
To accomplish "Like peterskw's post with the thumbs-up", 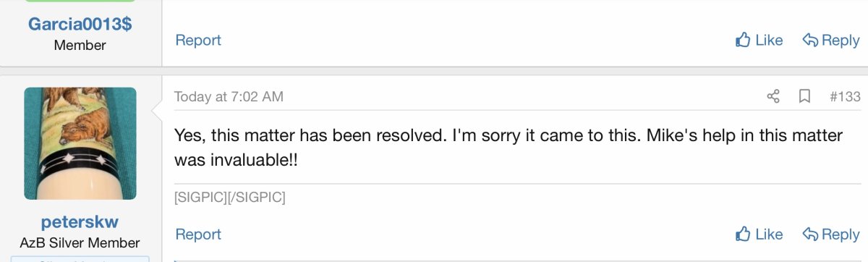I will coord(759,234).
